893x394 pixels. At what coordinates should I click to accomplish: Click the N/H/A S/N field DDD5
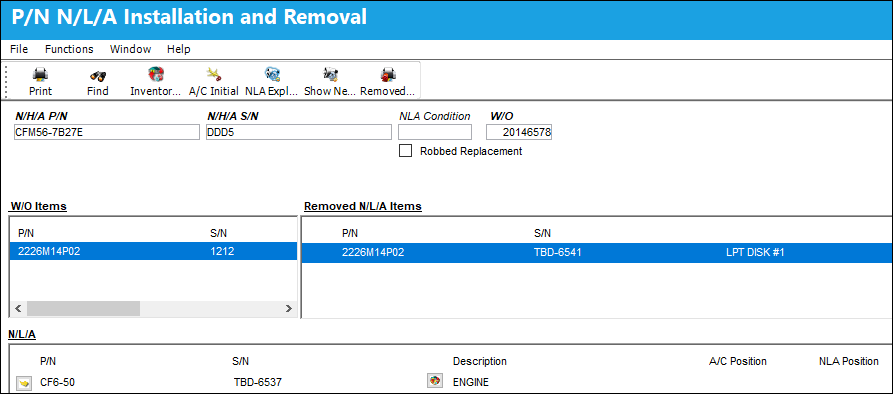click(x=299, y=132)
